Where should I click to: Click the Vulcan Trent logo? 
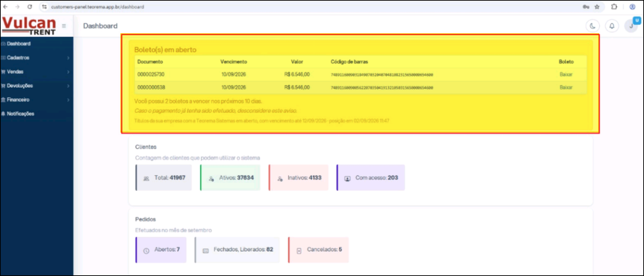29,26
